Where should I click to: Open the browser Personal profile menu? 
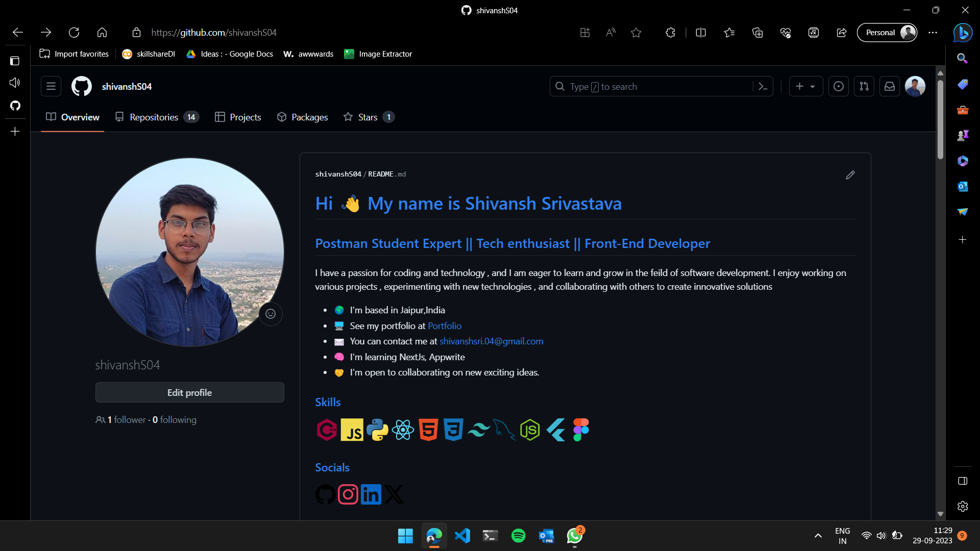887,32
